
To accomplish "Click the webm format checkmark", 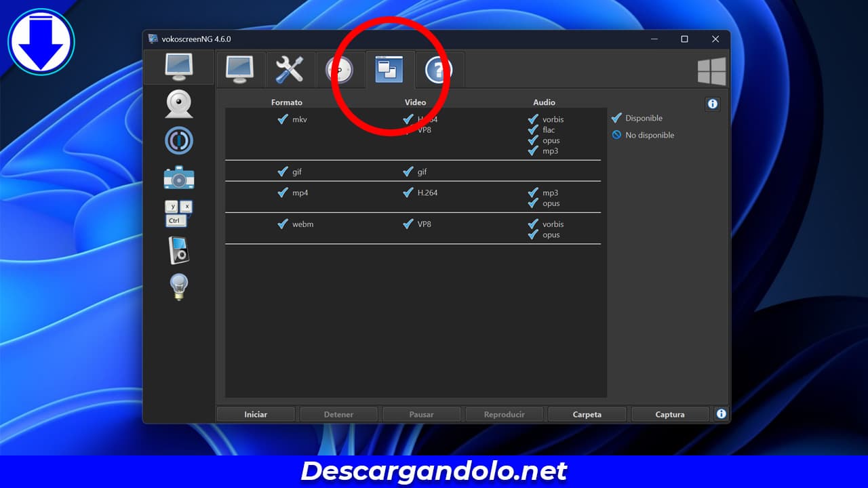I will click(x=283, y=224).
